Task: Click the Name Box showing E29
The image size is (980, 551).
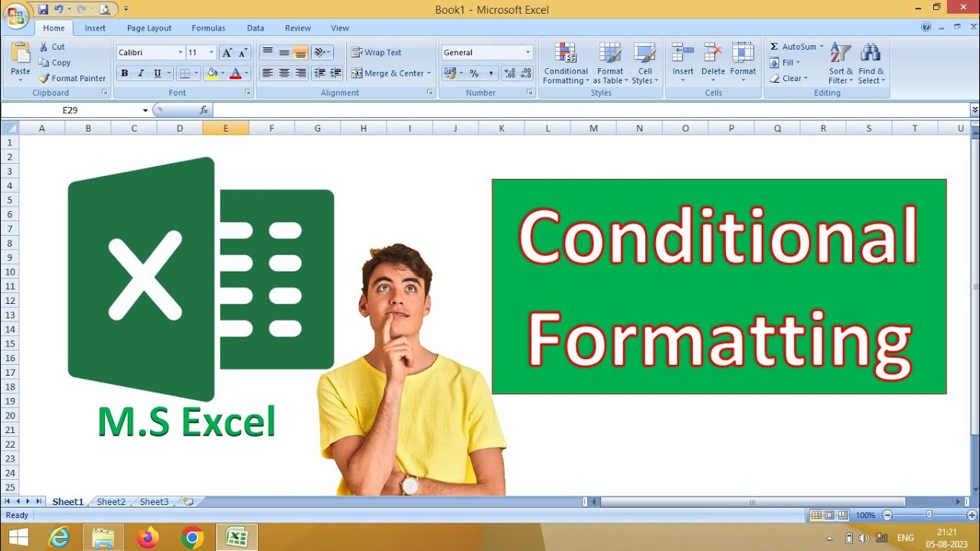Action: point(70,110)
